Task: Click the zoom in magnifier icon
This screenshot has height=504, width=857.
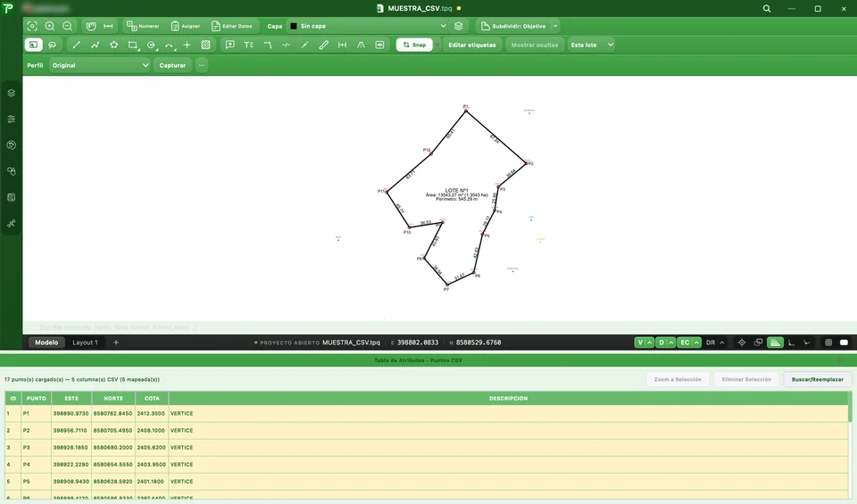Action: tap(50, 26)
